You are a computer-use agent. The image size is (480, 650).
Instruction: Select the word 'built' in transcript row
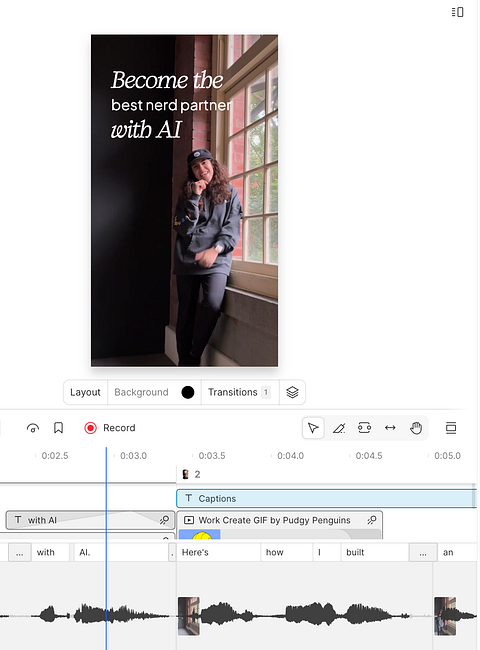[355, 552]
